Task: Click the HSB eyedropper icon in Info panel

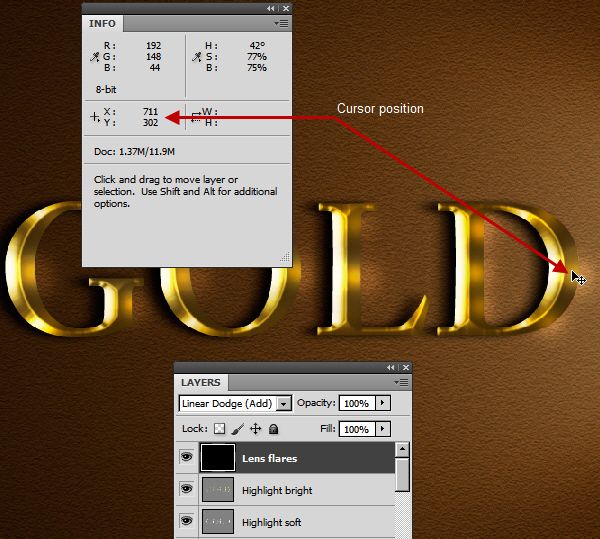Action: tap(196, 57)
